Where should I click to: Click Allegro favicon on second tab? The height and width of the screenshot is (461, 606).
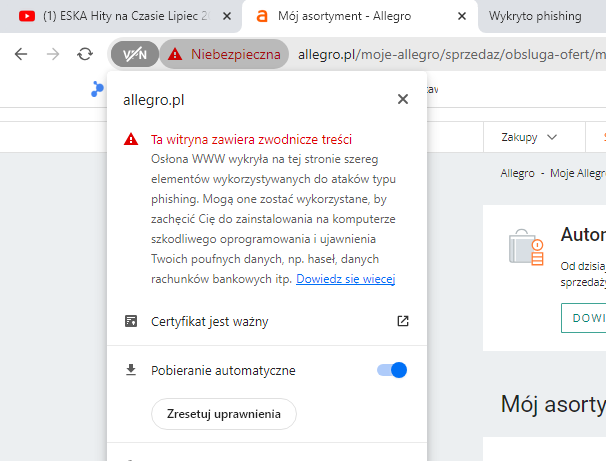coord(262,16)
